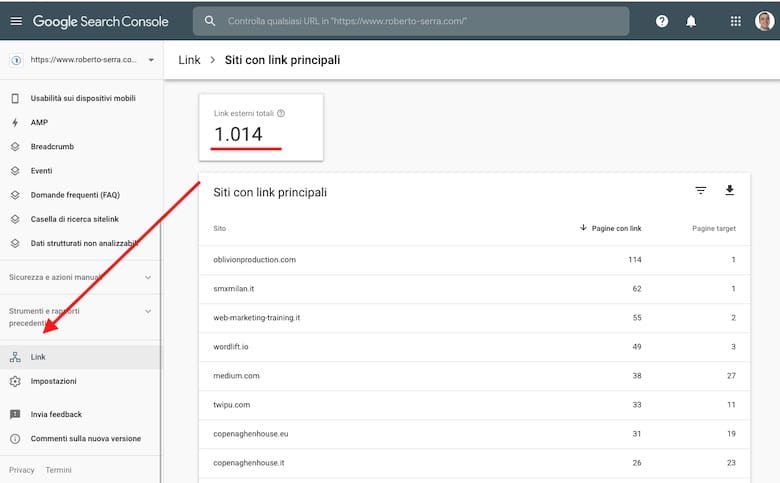This screenshot has height=483, width=780.
Task: Click the AMP lightning bolt icon
Action: 15,122
